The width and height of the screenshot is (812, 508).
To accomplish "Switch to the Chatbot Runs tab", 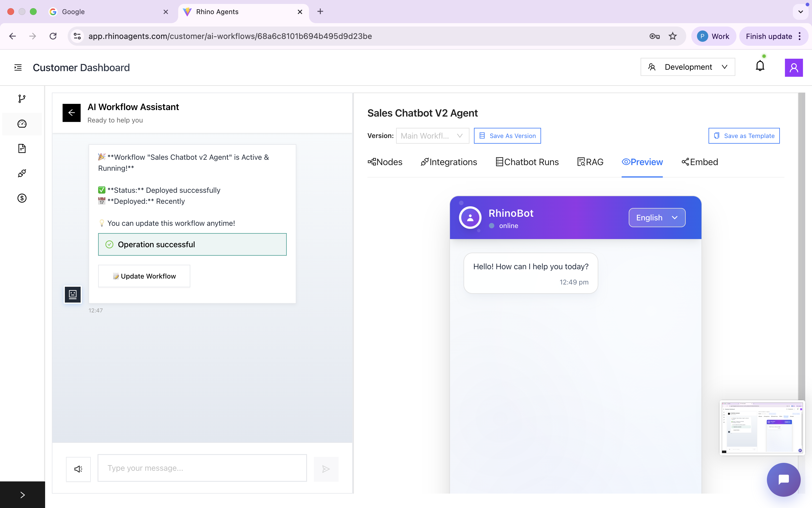I will (527, 162).
